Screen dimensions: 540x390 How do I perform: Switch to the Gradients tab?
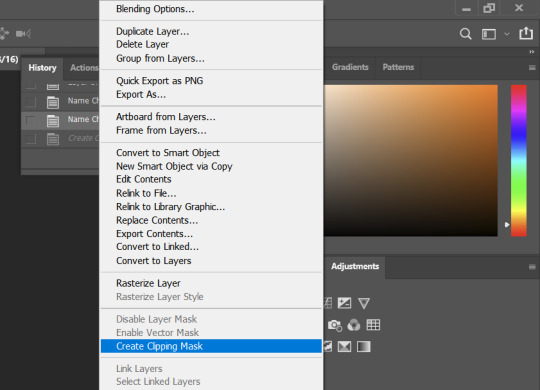pos(350,67)
